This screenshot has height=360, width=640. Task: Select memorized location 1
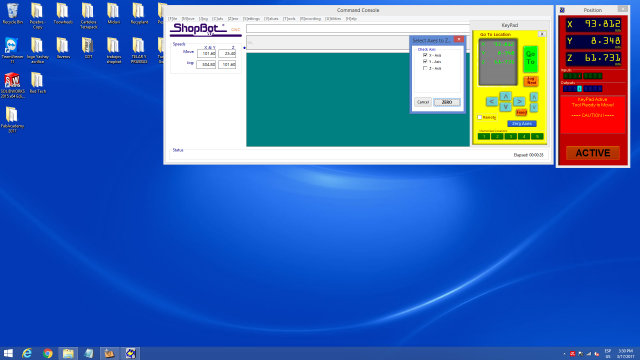[x=484, y=136]
